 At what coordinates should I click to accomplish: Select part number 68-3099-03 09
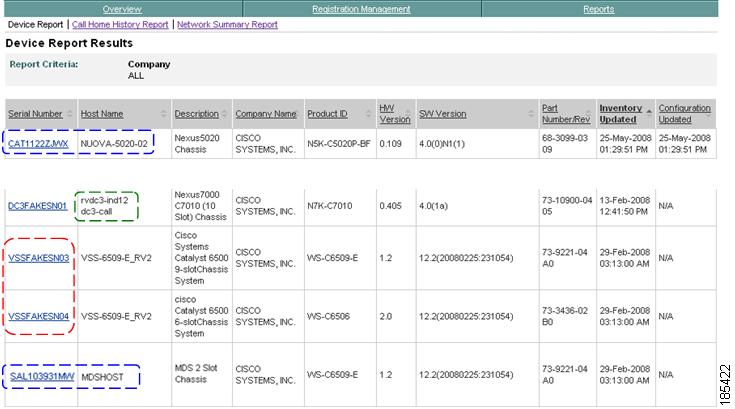pyautogui.click(x=565, y=144)
